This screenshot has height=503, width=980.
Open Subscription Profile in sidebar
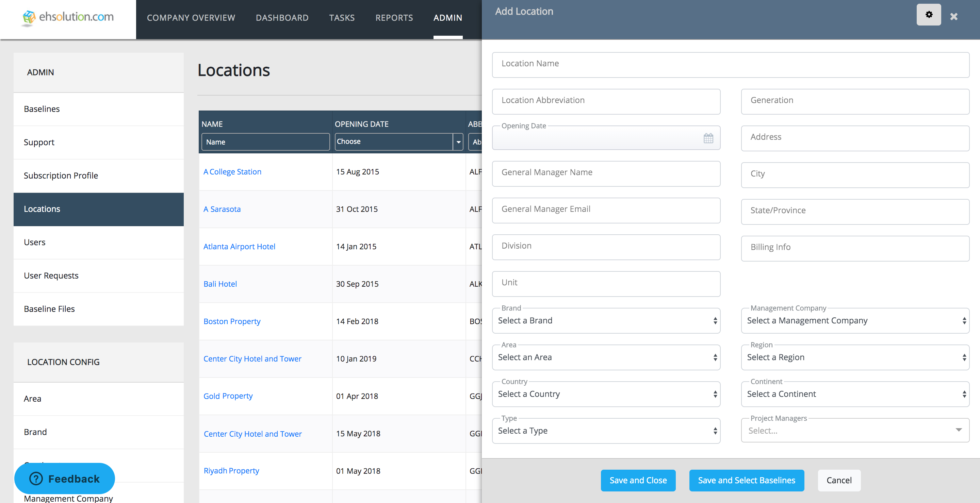99,175
